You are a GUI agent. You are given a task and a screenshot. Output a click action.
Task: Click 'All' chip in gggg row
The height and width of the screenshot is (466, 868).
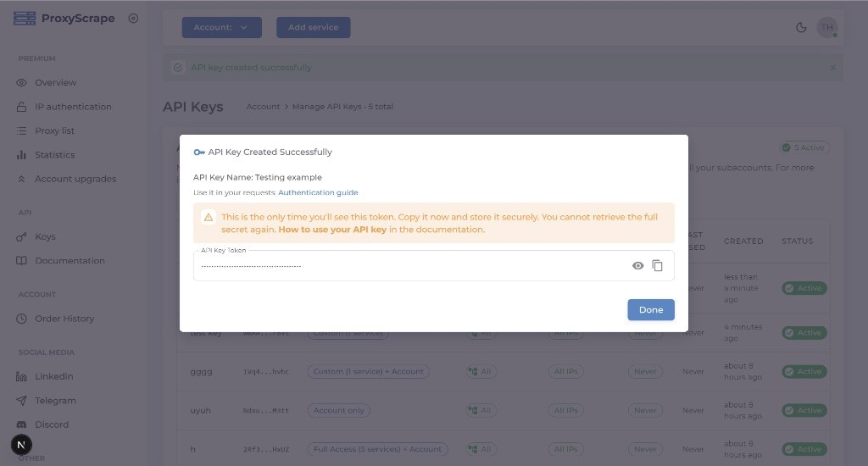(481, 372)
